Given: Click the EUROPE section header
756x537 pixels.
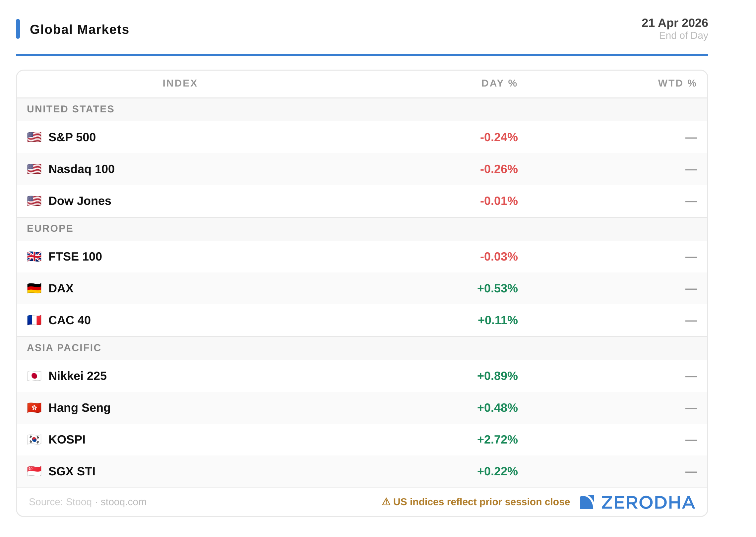Looking at the screenshot, I should [x=50, y=228].
